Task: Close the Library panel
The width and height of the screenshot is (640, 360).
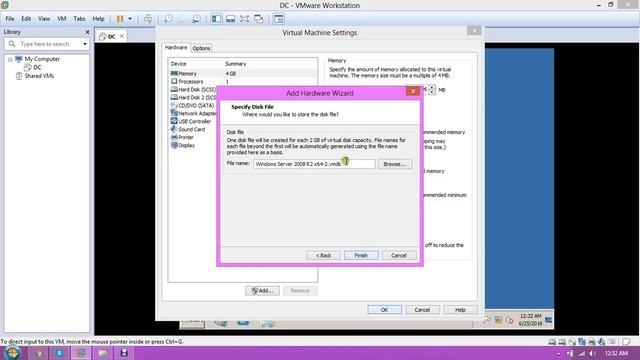Action: [87, 32]
